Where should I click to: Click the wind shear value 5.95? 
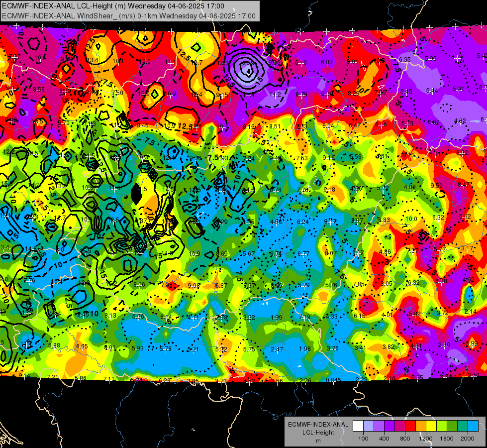(x=430, y=58)
